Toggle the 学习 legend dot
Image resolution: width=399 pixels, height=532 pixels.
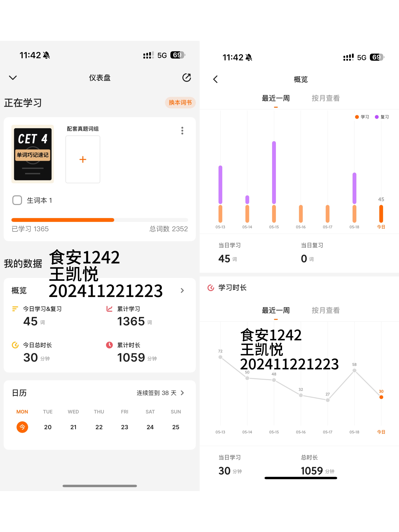pos(357,117)
